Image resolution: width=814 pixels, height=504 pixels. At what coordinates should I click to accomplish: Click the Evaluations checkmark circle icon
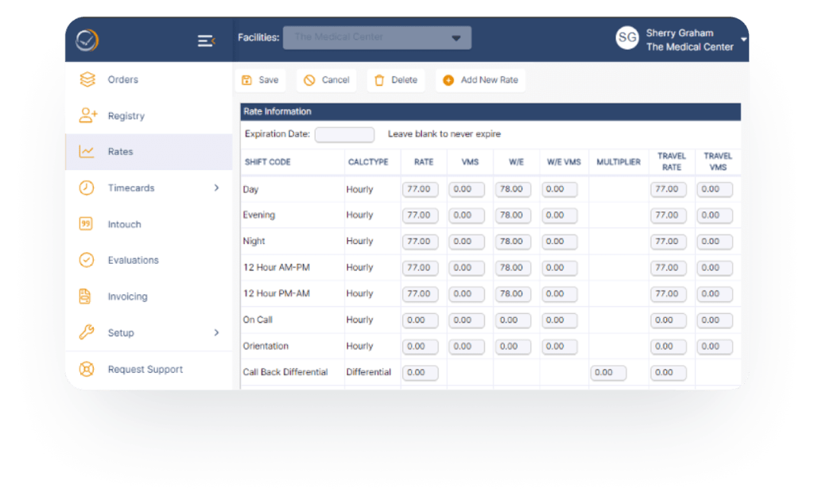87,260
